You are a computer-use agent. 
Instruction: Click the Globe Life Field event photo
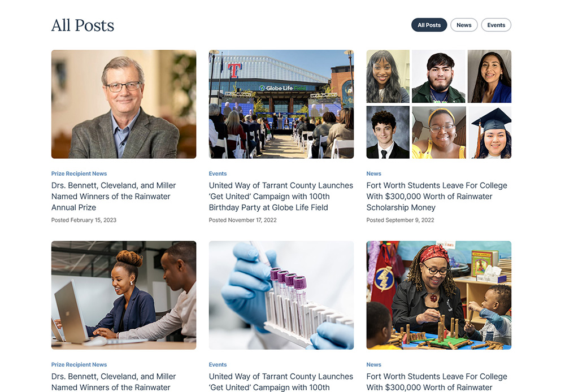pos(281,104)
